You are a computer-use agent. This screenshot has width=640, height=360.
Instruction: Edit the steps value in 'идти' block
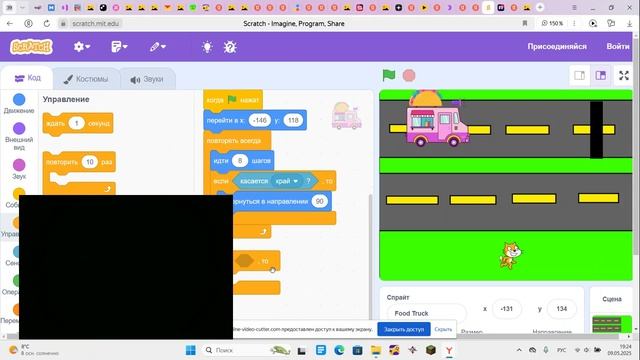pyautogui.click(x=240, y=161)
